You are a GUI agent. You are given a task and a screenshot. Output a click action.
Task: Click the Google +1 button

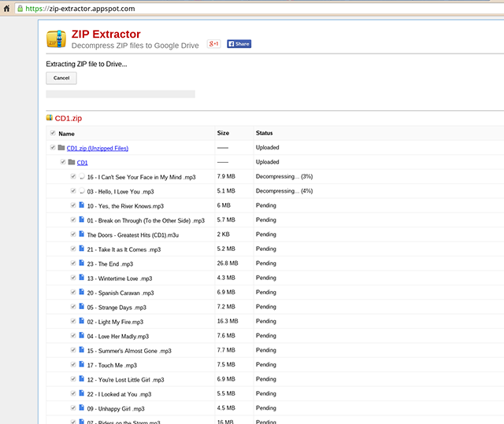[x=213, y=43]
